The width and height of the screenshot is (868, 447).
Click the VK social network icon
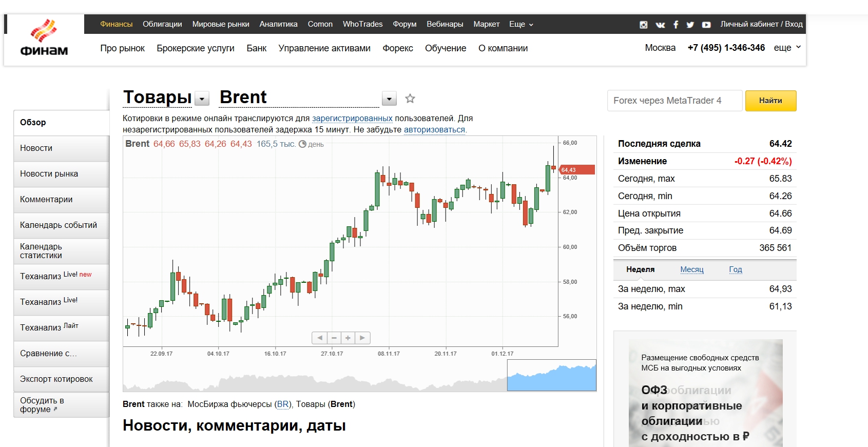point(660,25)
